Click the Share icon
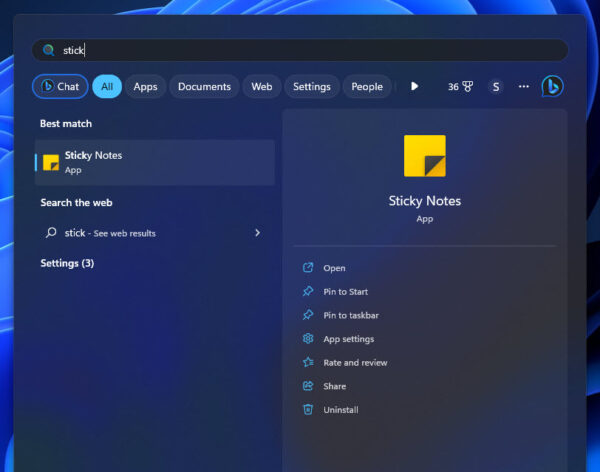Screen dimensions: 600x472 tap(308, 386)
